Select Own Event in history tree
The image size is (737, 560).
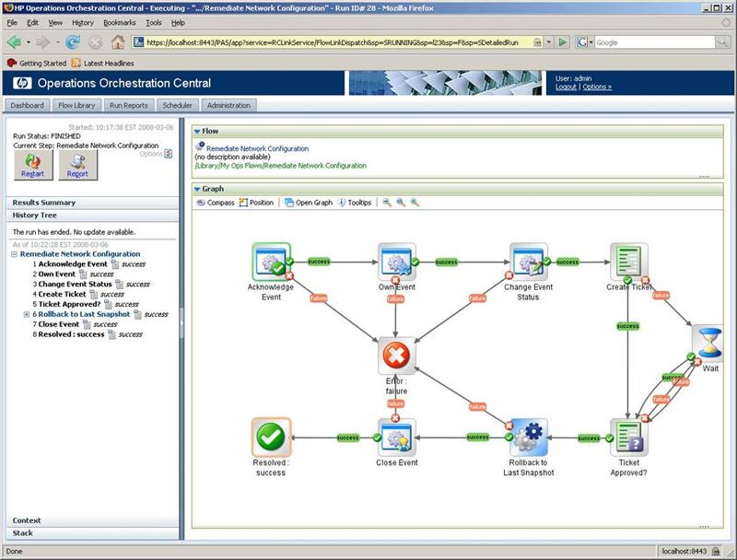(x=57, y=274)
